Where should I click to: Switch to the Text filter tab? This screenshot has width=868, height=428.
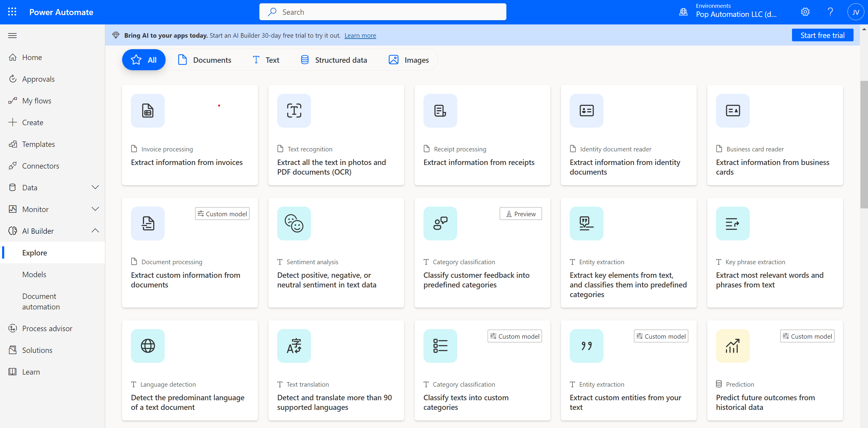tap(266, 60)
